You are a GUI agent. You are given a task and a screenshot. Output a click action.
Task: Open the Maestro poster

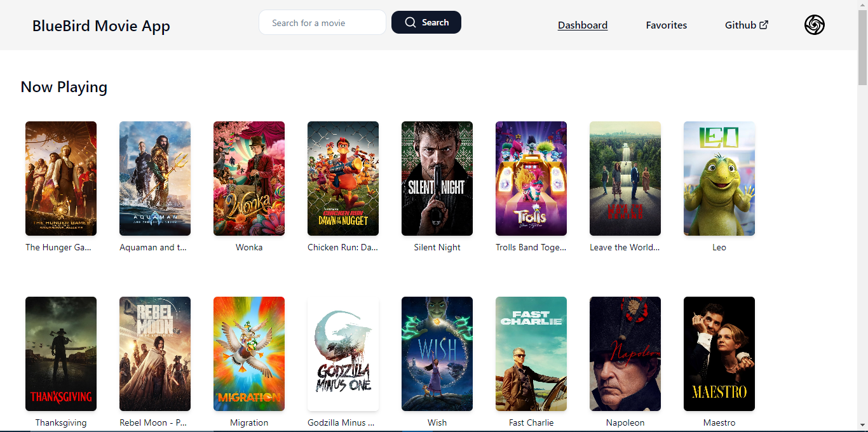coord(719,354)
